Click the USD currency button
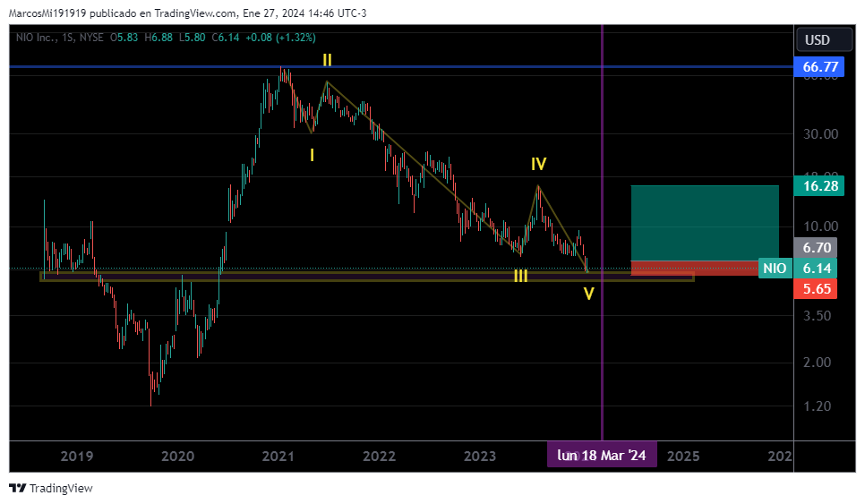The height and width of the screenshot is (504, 865). [x=824, y=39]
